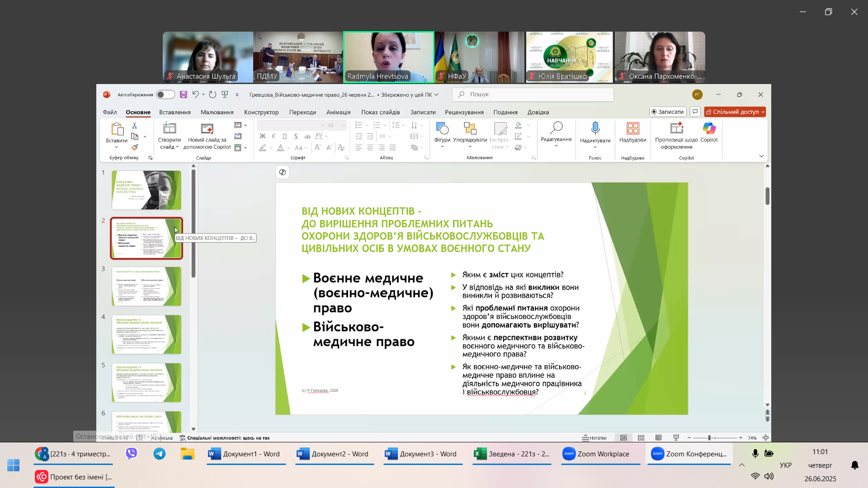868x488 pixels.
Task: Center text in Абзац group
Action: (370, 147)
